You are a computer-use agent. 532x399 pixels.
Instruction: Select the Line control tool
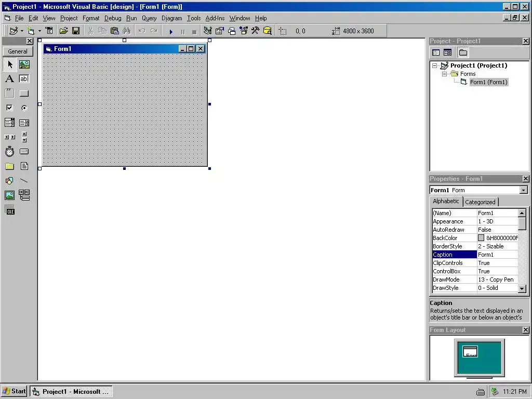pyautogui.click(x=24, y=181)
